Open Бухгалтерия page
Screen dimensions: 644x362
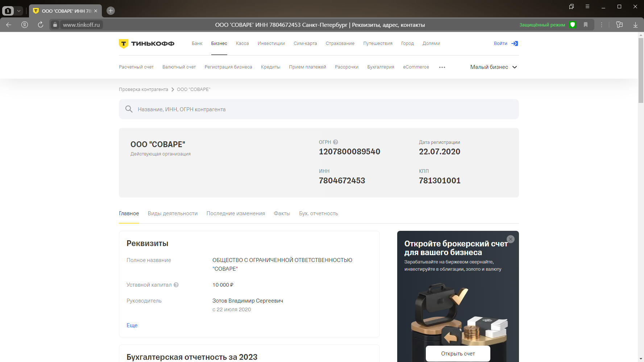coord(381,67)
